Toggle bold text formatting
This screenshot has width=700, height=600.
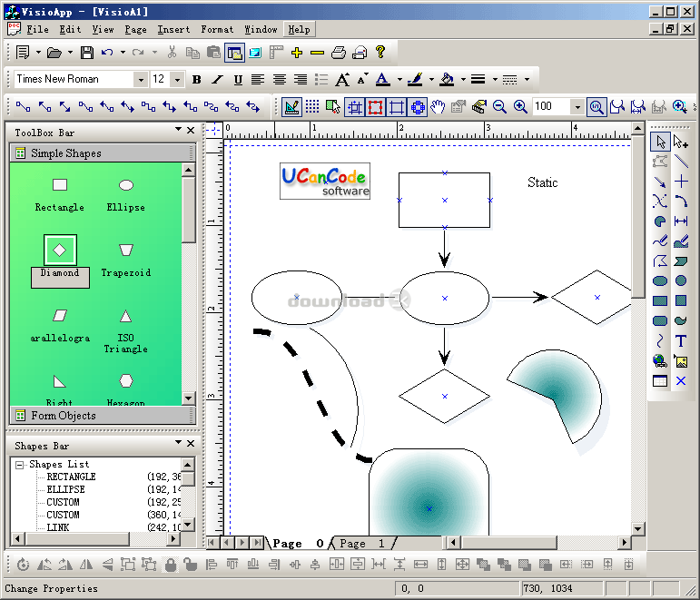(x=196, y=80)
